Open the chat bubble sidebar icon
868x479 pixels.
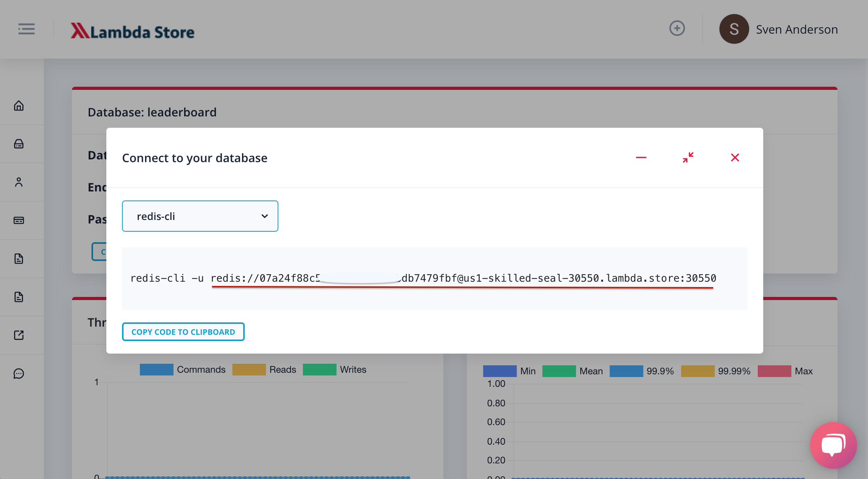(x=19, y=374)
